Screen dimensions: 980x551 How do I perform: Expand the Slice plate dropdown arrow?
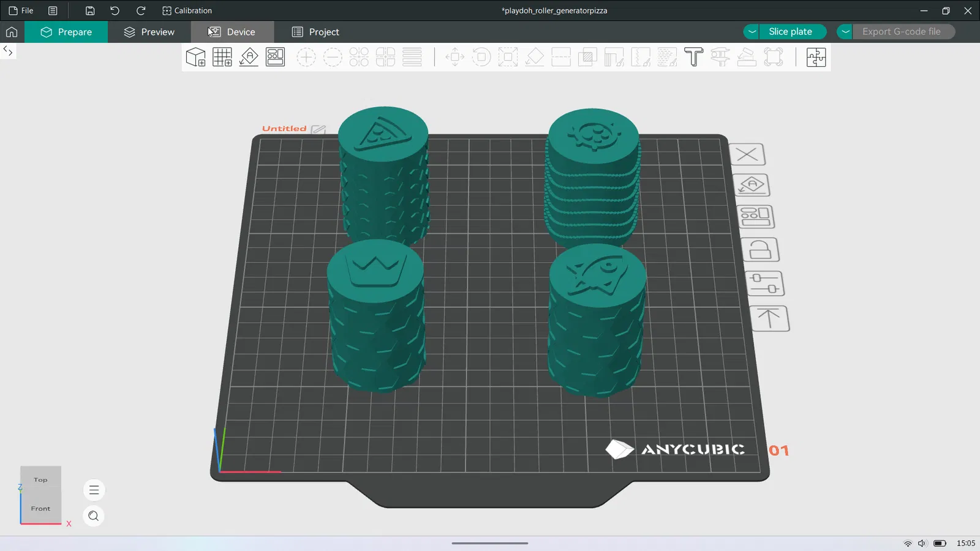coord(752,32)
